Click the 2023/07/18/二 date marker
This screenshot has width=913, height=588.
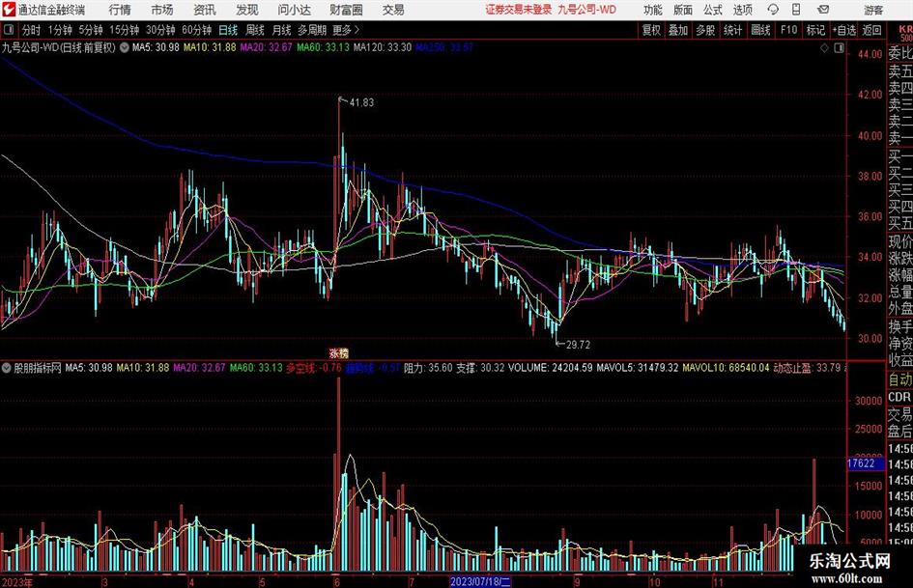480,581
